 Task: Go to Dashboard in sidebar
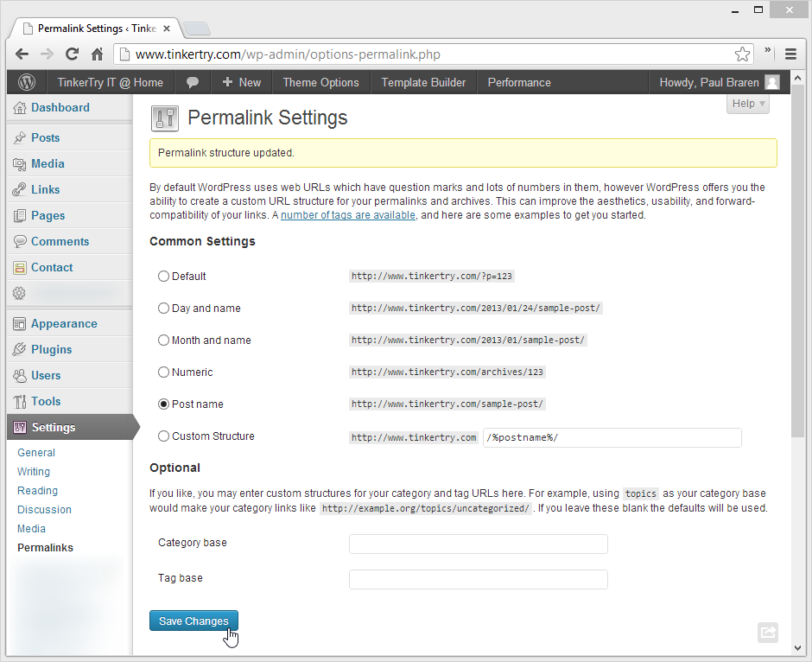coord(60,108)
